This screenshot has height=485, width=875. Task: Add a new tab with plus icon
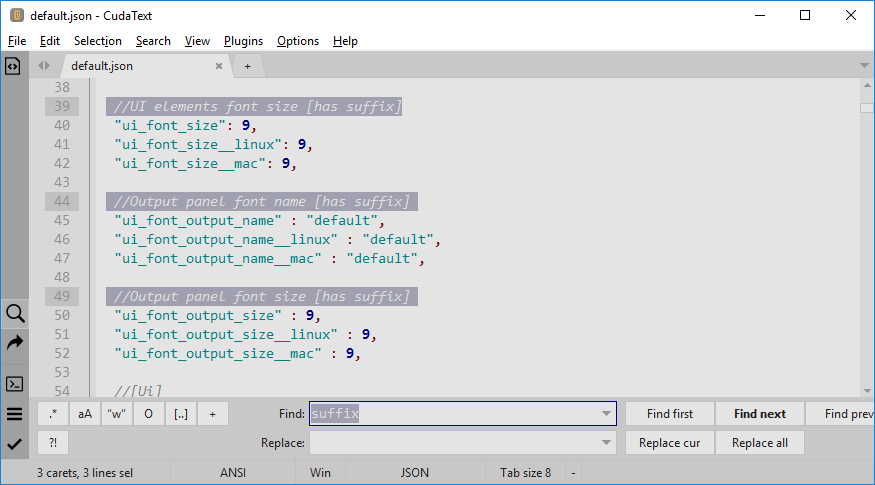click(x=247, y=66)
